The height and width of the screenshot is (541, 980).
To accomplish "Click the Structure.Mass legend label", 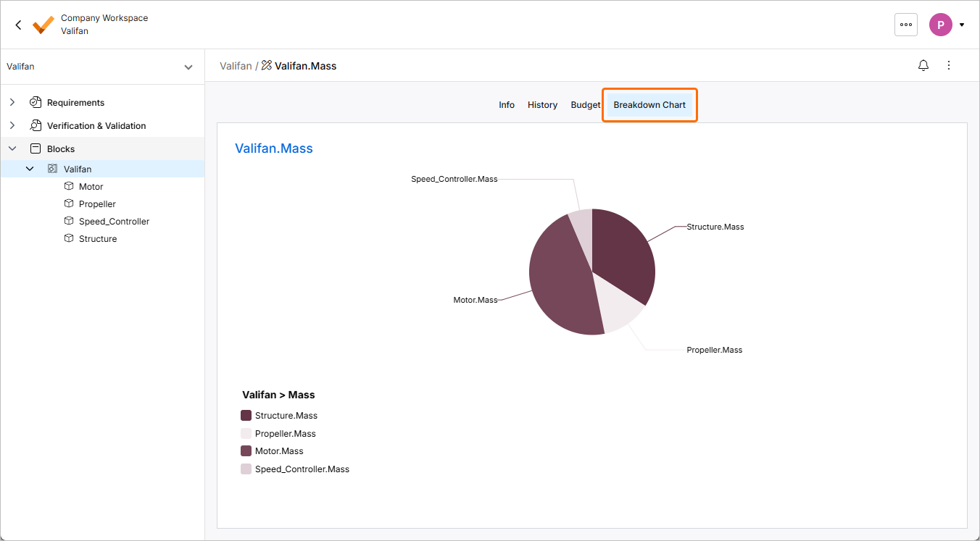I will pos(286,416).
